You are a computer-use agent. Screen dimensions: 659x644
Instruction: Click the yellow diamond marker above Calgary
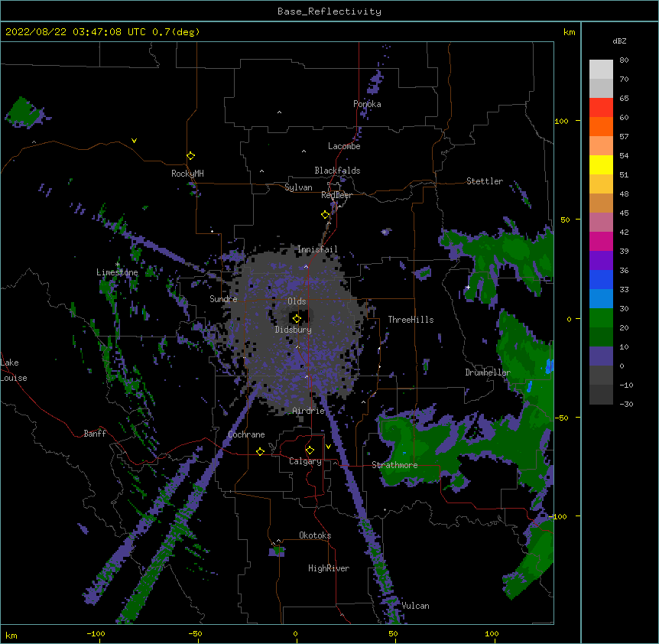[x=310, y=450]
